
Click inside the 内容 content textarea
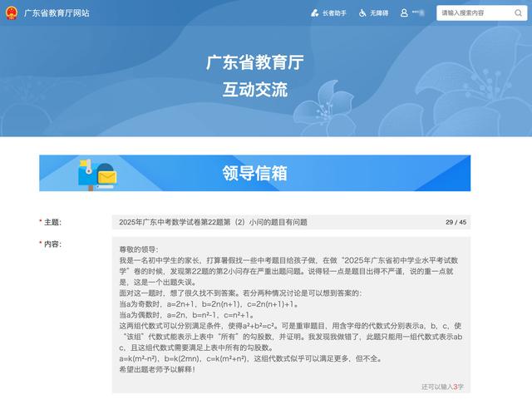(291, 315)
